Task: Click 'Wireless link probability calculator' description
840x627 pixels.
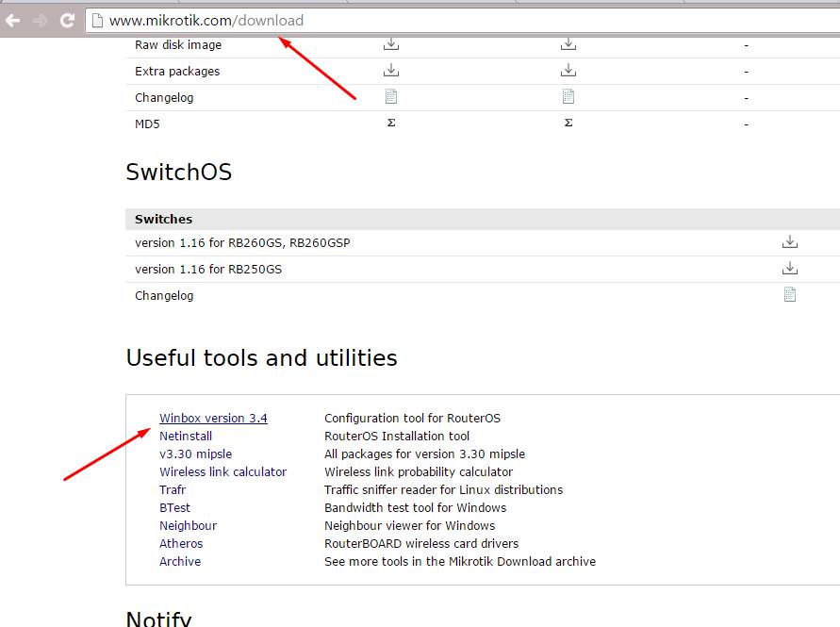Action: pyautogui.click(x=419, y=472)
